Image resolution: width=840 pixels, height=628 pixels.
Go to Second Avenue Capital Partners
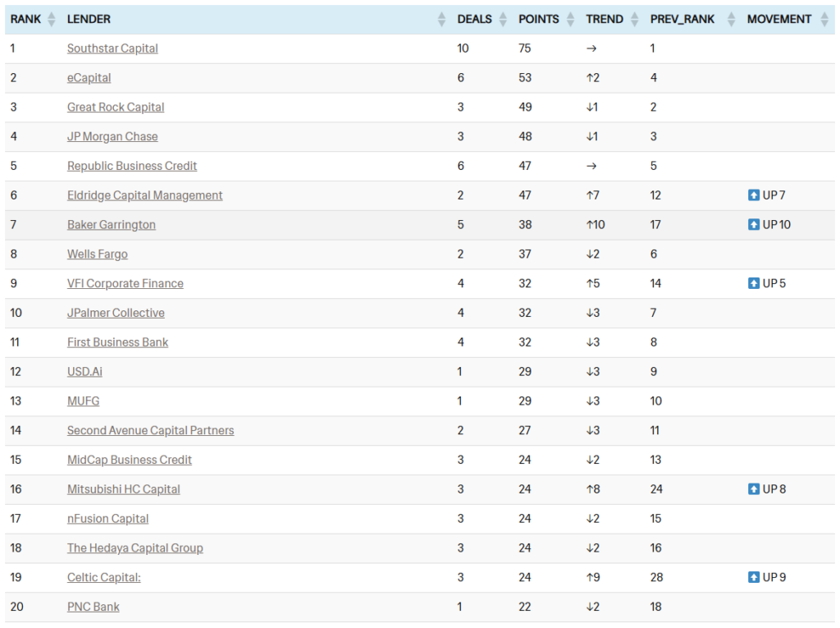[150, 431]
